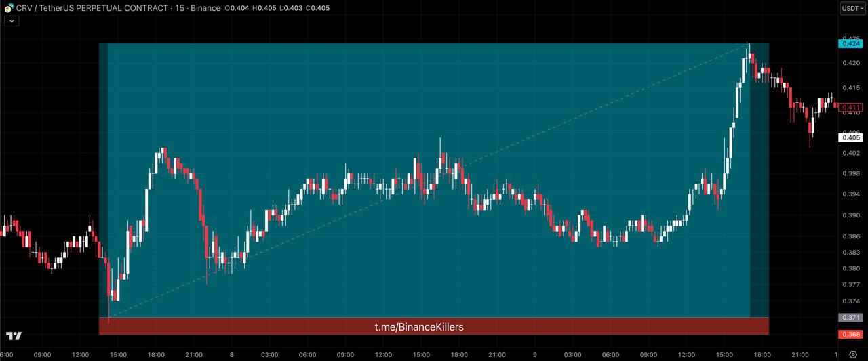868x361 pixels.
Task: Click the white 0.405 current price label
Action: (x=850, y=138)
